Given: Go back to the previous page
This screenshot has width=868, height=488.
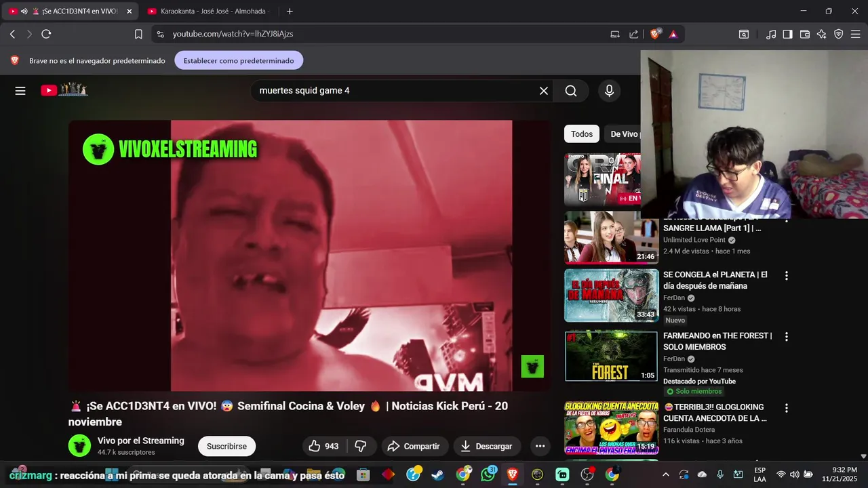Looking at the screenshot, I should pos(12,34).
